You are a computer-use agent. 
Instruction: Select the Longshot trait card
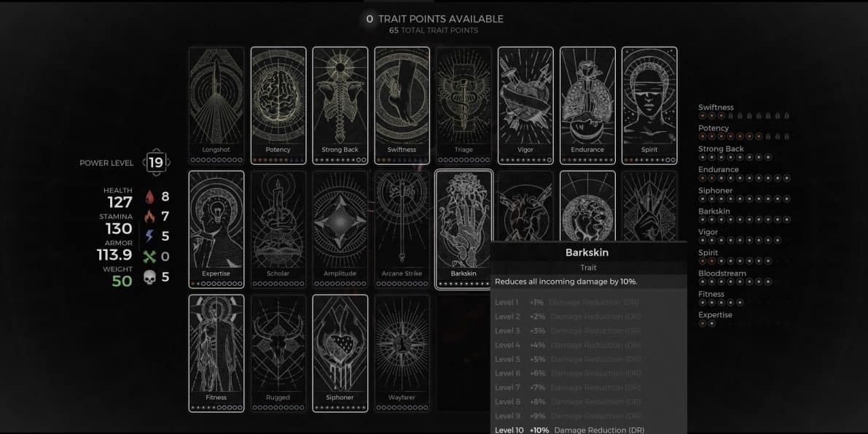[216, 106]
